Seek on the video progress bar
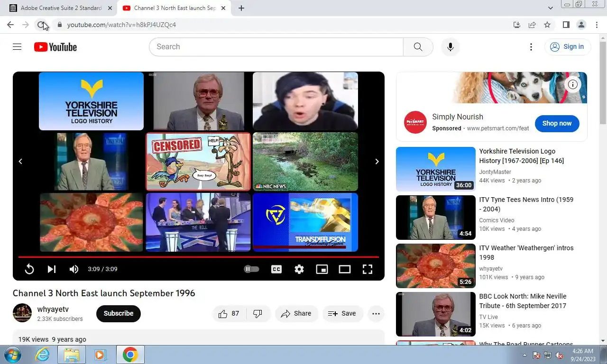 click(199, 257)
